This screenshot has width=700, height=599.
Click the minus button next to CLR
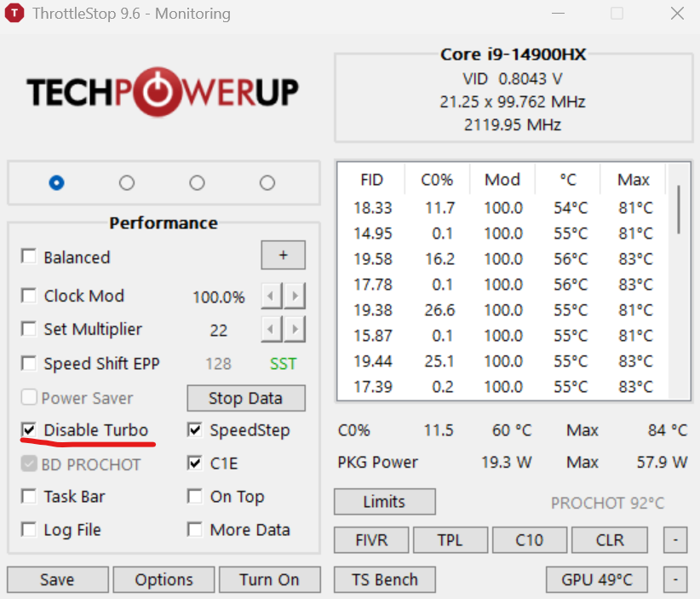click(x=675, y=540)
